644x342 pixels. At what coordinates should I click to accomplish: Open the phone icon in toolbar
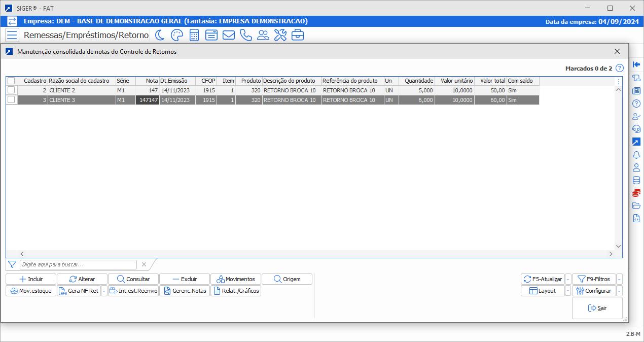245,35
